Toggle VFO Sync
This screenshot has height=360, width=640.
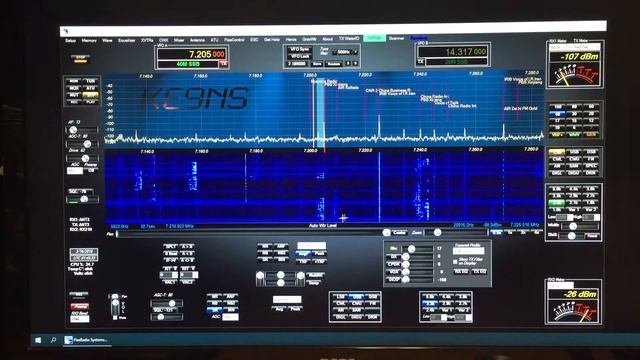click(x=300, y=49)
